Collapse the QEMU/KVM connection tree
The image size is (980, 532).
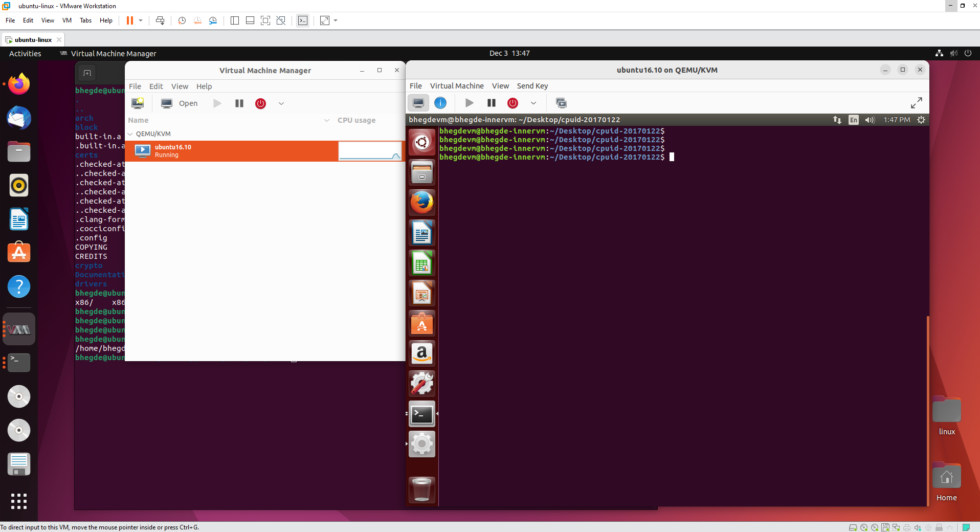[130, 134]
